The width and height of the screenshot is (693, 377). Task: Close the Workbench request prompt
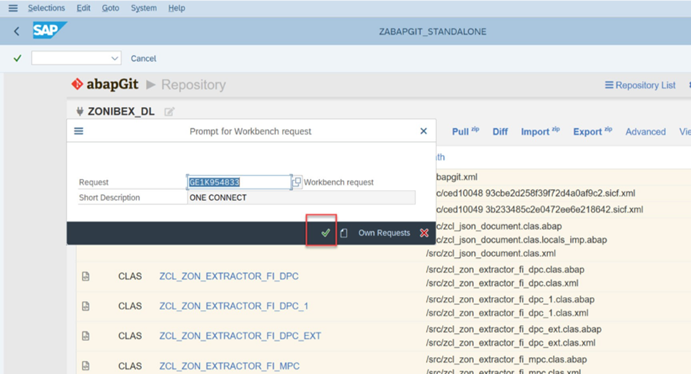pyautogui.click(x=423, y=131)
